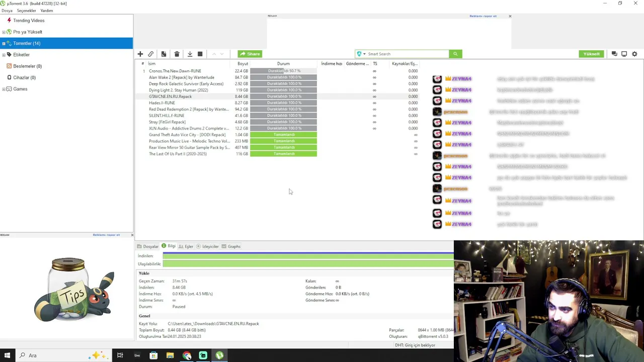Select Beslemeler (0) feeds item
Screen dimensions: 644x362
pos(27,66)
